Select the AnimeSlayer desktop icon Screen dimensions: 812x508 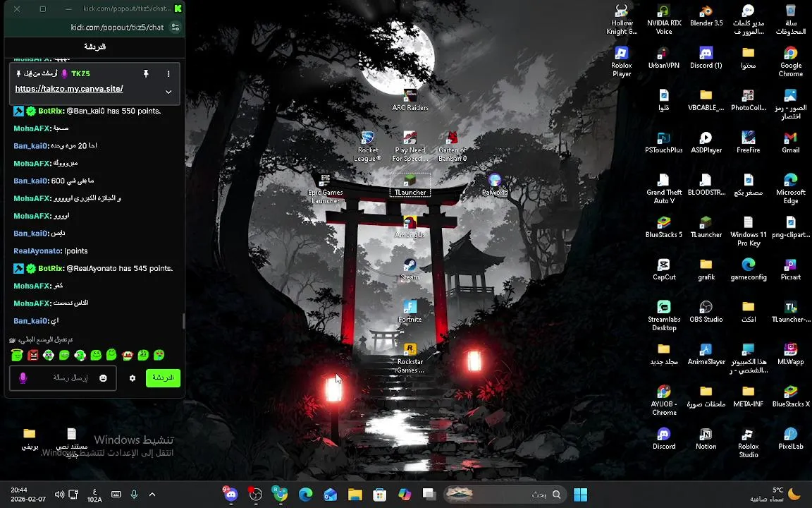[x=706, y=354]
